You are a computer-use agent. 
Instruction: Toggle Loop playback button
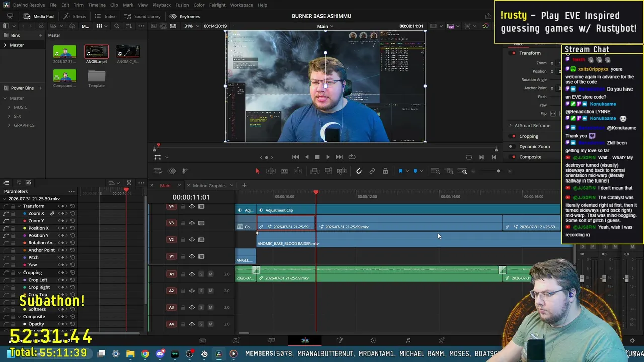352,157
